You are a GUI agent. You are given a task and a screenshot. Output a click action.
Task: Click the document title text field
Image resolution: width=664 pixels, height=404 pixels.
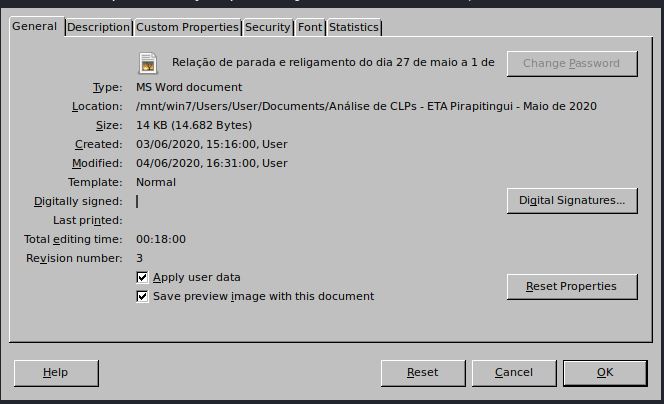(x=333, y=62)
